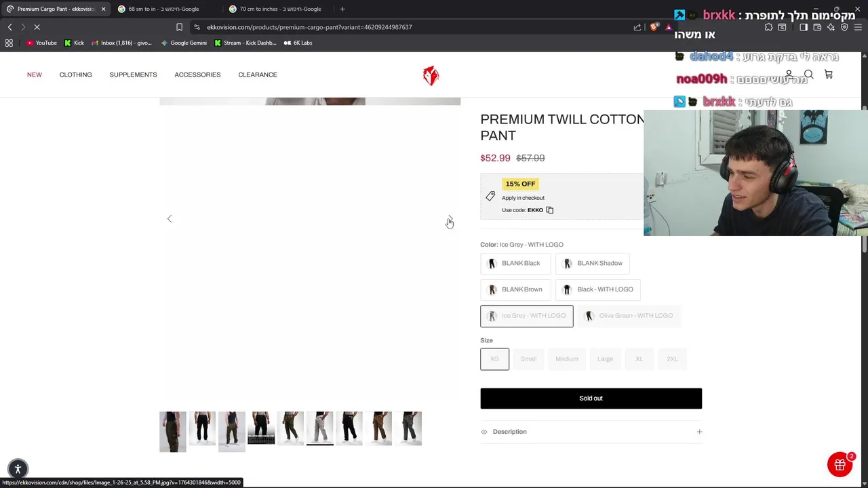Choose size 2XL
868x488 pixels.
(x=672, y=359)
